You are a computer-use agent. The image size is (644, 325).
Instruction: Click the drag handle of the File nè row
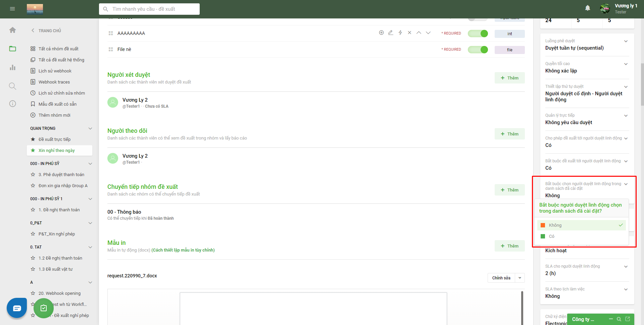(111, 49)
